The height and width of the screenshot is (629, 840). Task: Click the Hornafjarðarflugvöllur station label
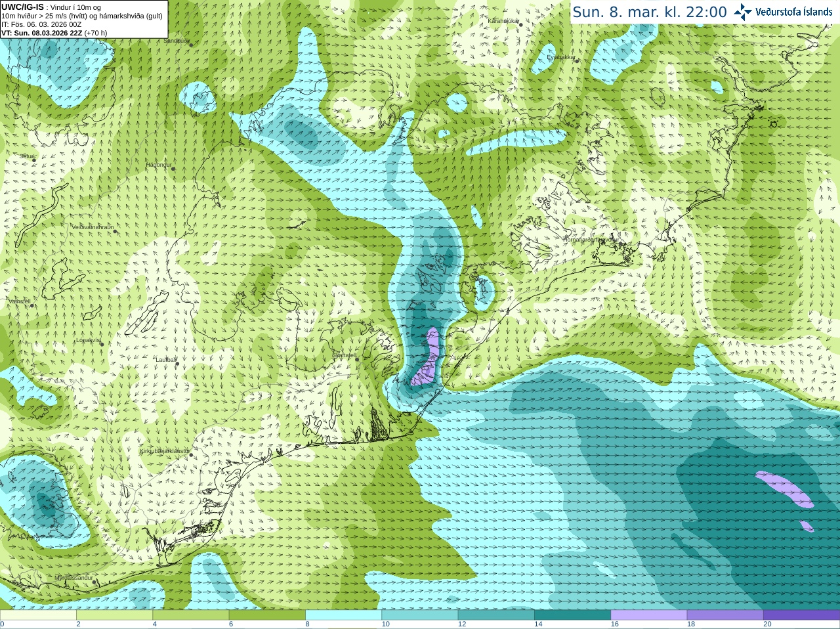tap(590, 240)
